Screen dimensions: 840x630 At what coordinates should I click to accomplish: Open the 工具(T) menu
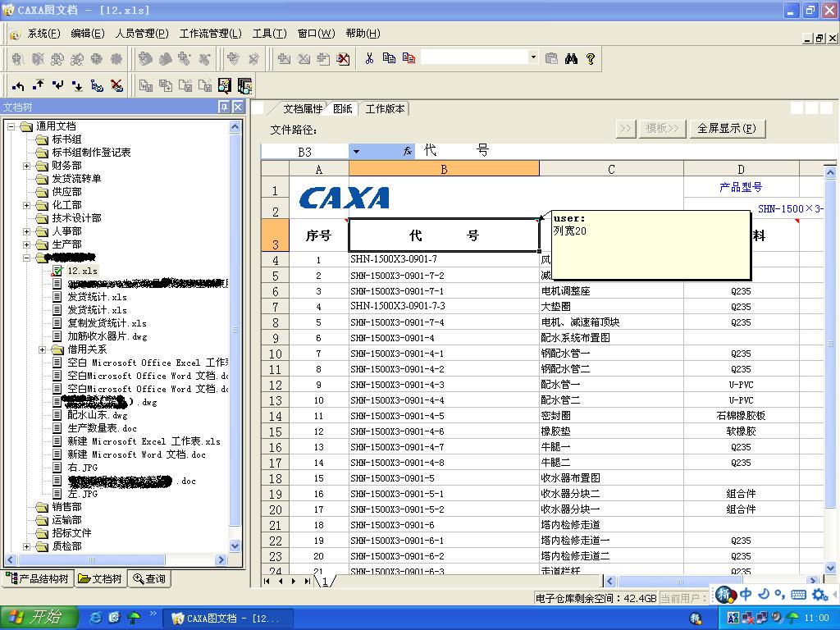click(269, 34)
